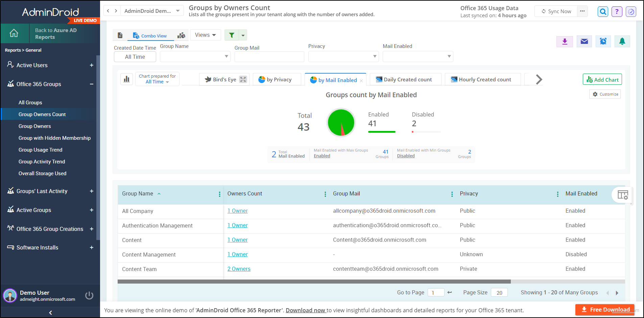
Task: Navigate forward with the right arrow in header
Action: tap(116, 11)
